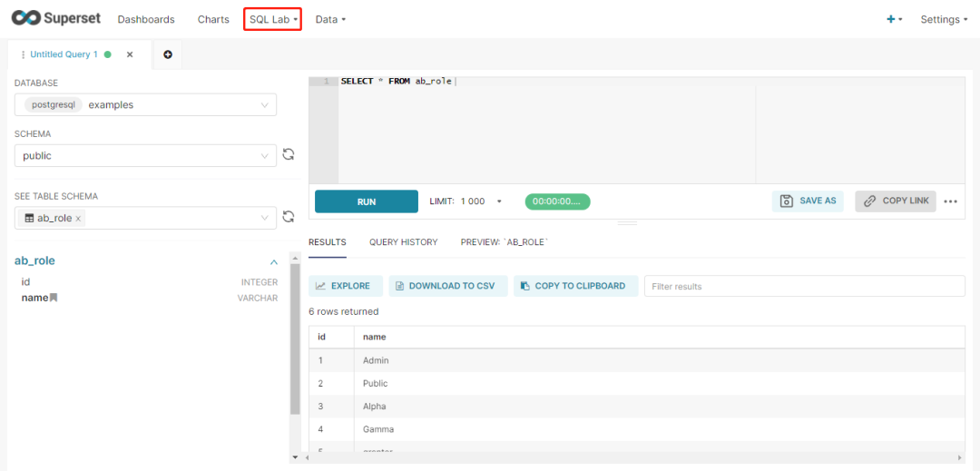Open the table schema dropdown

coord(145,218)
